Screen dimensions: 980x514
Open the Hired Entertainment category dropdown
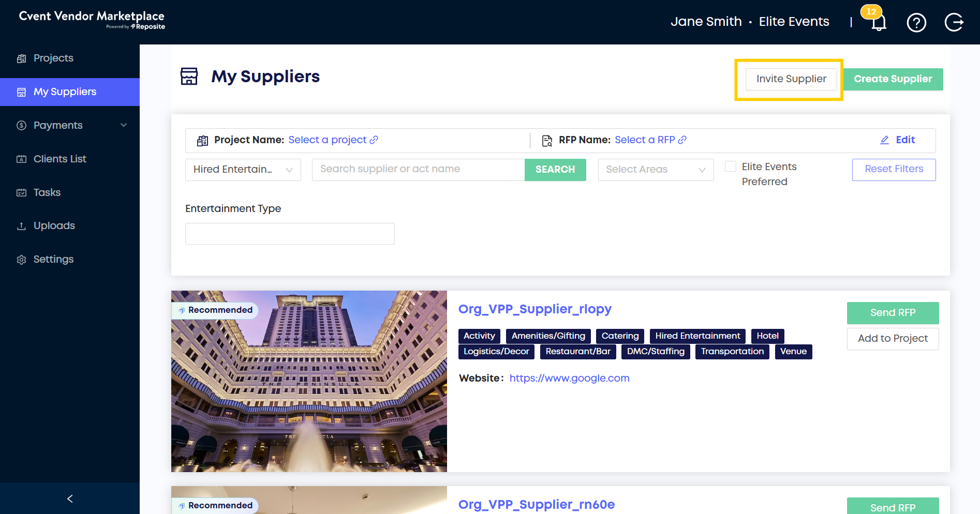(x=243, y=170)
